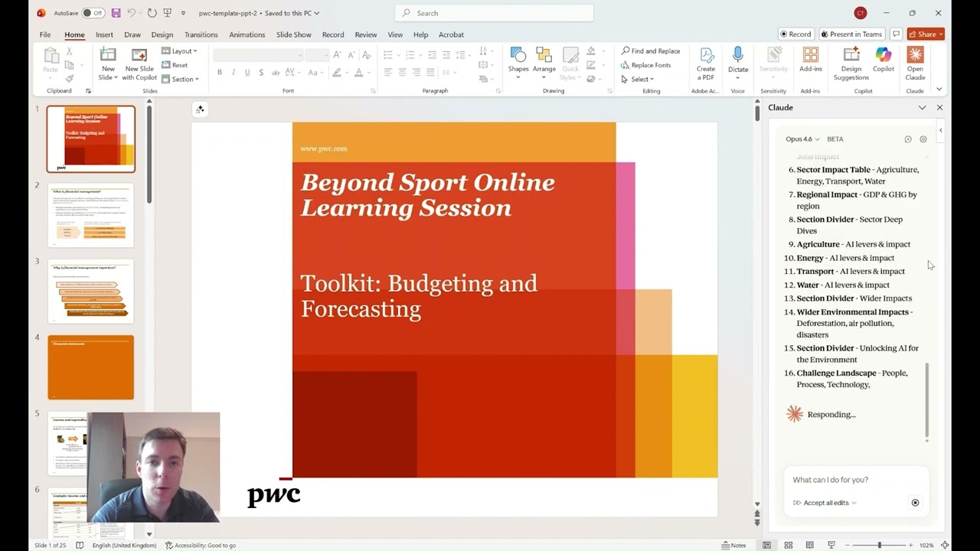
Task: Select slide 2 thumbnail
Action: [x=90, y=215]
